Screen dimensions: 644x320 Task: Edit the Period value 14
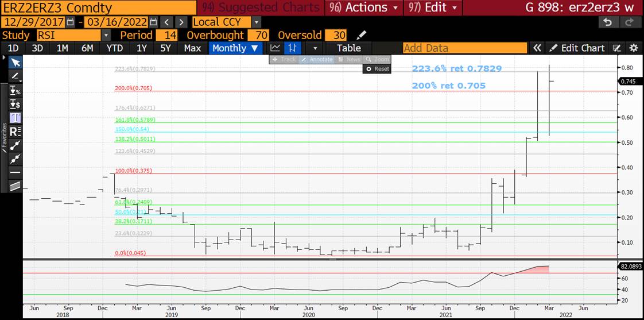pyautogui.click(x=167, y=35)
